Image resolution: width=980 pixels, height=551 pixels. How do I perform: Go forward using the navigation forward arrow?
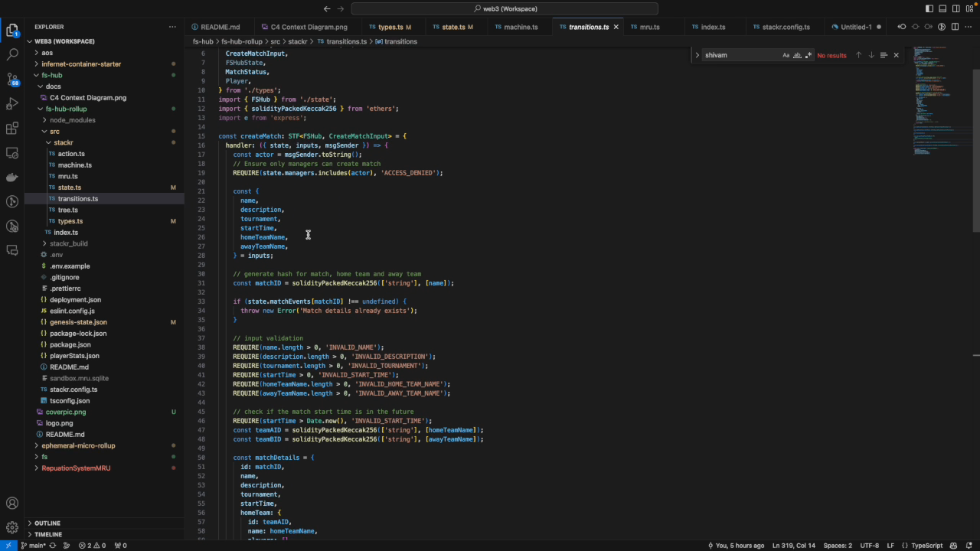click(342, 8)
